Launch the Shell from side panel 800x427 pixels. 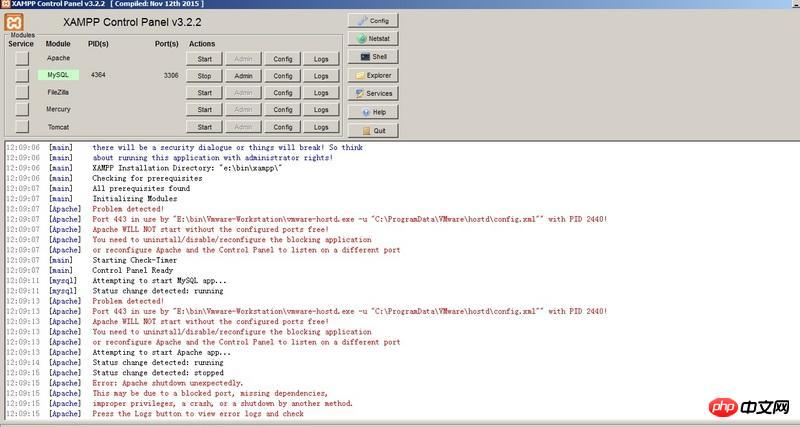tap(373, 57)
